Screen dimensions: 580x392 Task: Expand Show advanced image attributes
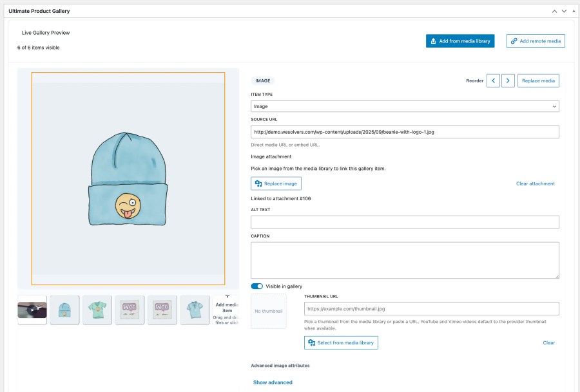click(273, 382)
